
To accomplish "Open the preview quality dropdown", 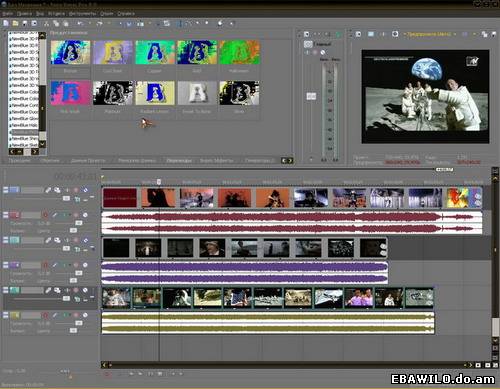I will click(x=430, y=34).
